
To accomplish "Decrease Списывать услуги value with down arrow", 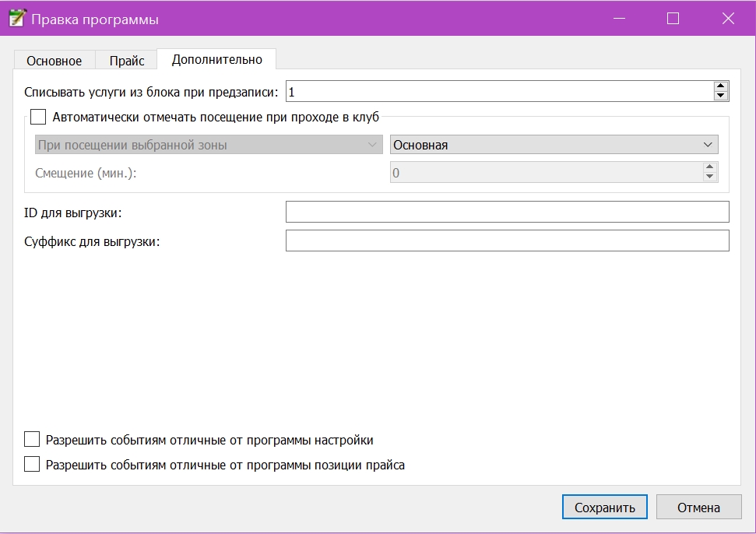I will 721,96.
